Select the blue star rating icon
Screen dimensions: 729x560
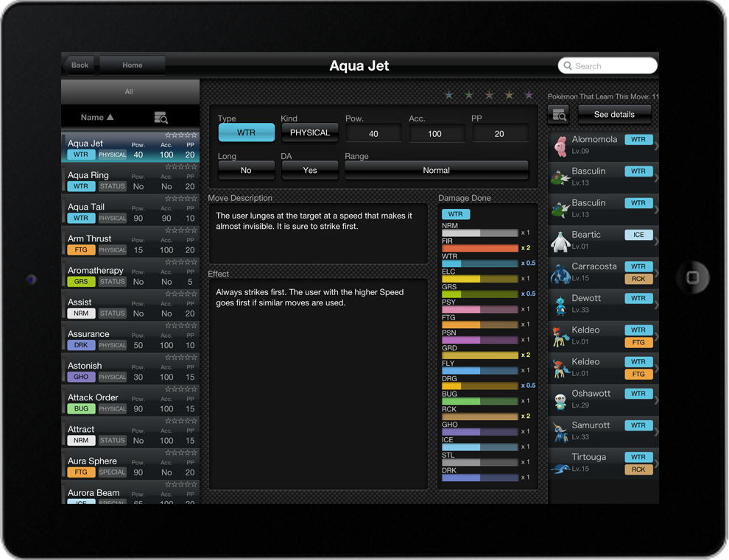448,95
